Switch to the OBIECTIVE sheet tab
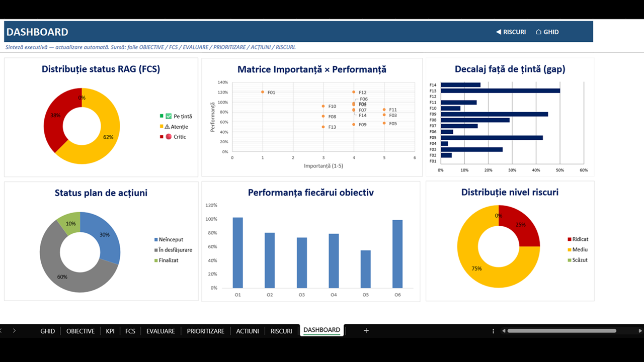This screenshot has width=644, height=362. [x=80, y=331]
